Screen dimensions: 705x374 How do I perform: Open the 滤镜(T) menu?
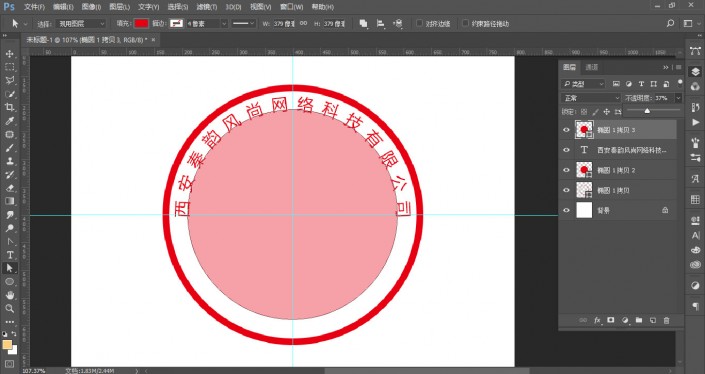tap(207, 7)
